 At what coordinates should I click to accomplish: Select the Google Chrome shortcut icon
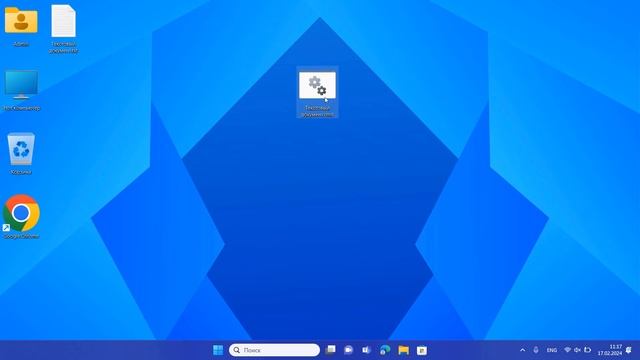pos(21,213)
